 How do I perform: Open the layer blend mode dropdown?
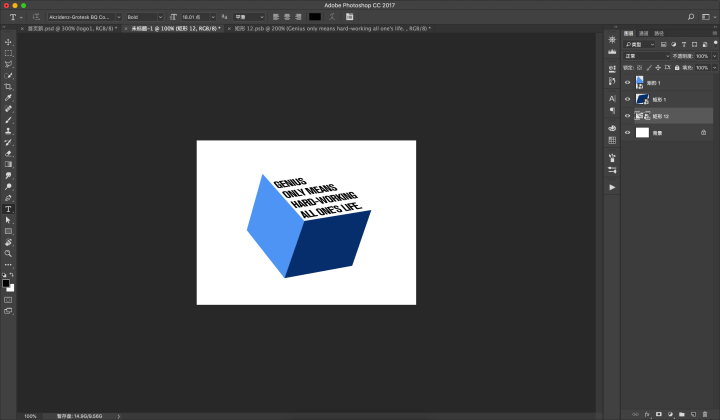(645, 56)
